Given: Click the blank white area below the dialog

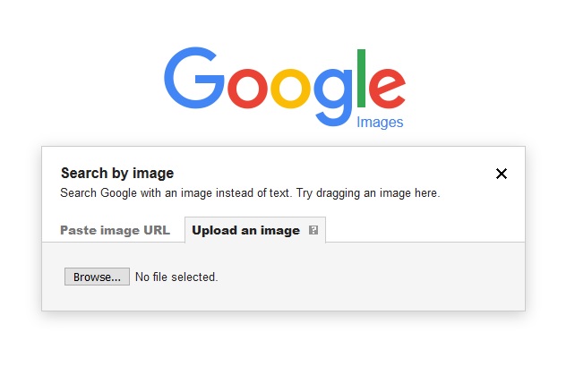Looking at the screenshot, I should coord(287,354).
